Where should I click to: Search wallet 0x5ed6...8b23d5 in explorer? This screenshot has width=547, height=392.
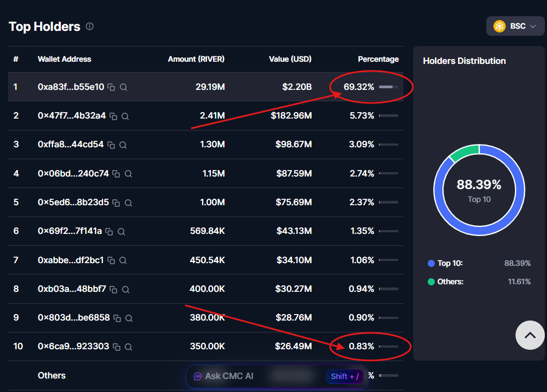[128, 203]
